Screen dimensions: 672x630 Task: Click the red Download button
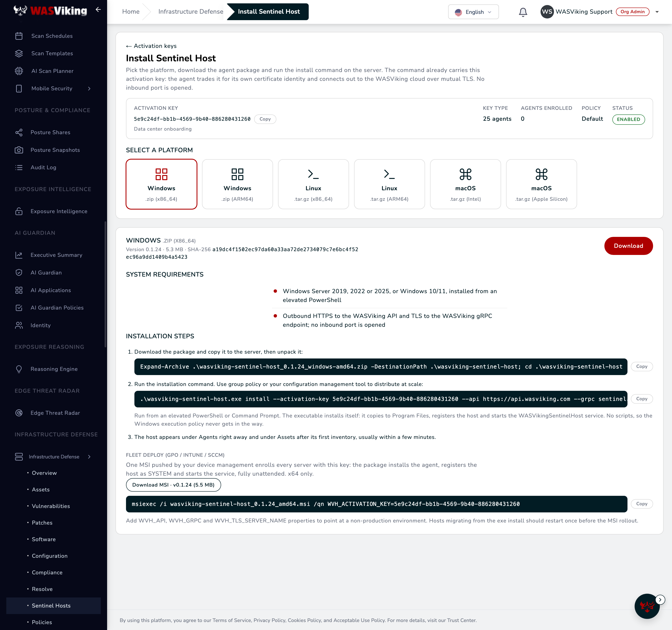628,246
